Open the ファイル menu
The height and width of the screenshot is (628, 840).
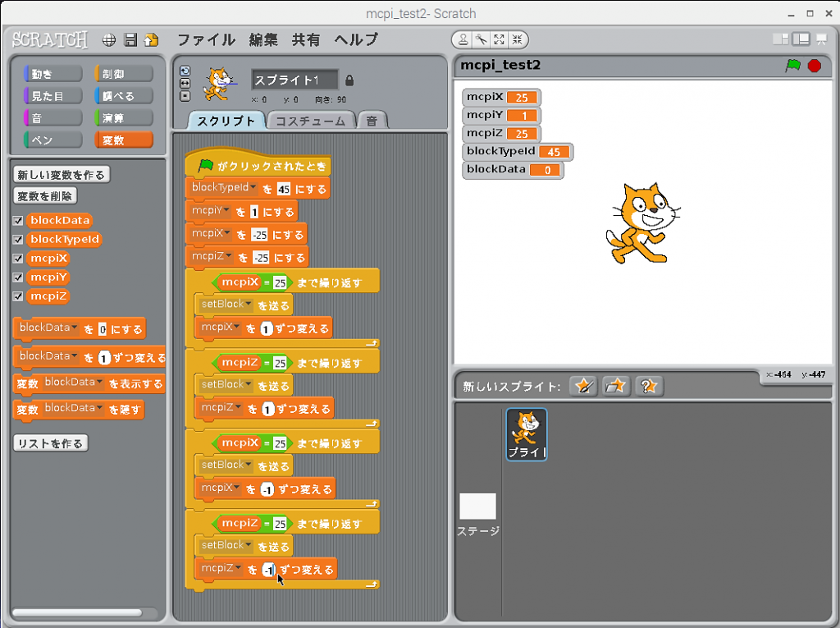point(206,39)
